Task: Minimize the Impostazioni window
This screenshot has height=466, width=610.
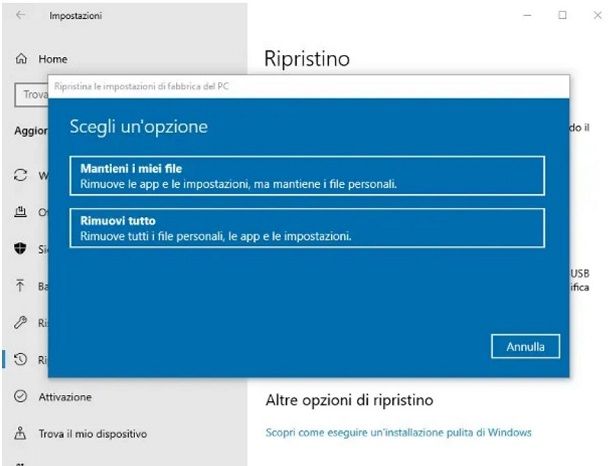Action: 526,15
